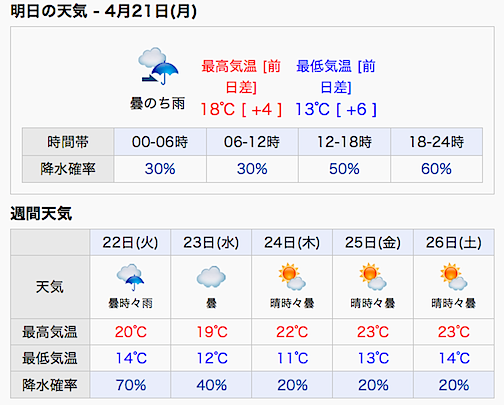Click the 26日 sun and cloud icon
This screenshot has height=405, width=504.
454,277
